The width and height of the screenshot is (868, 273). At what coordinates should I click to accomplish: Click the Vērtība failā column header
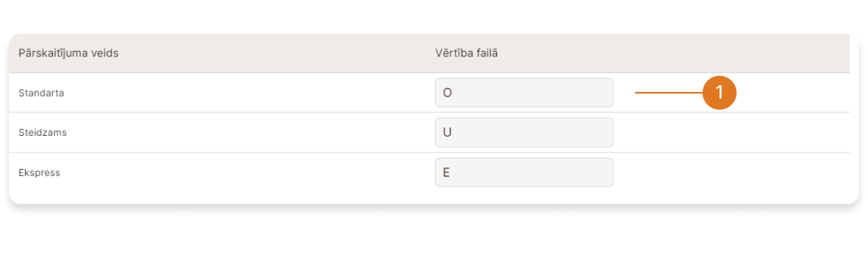tap(467, 53)
